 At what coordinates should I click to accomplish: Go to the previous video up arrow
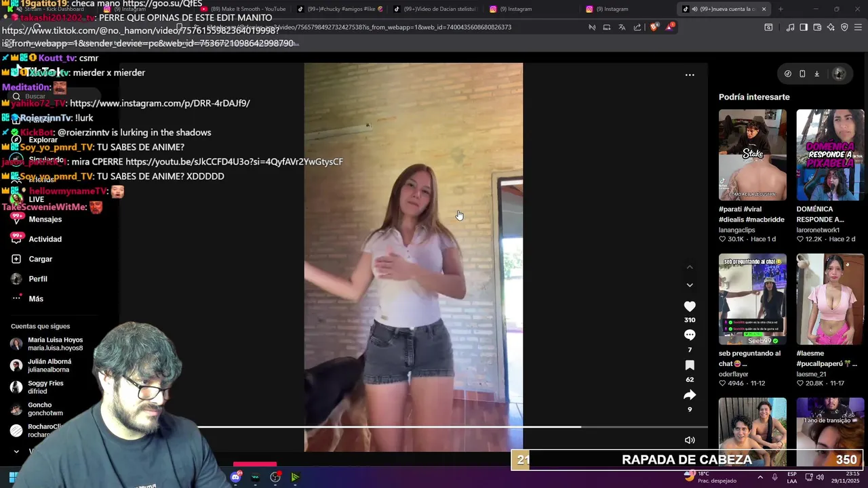(x=690, y=267)
